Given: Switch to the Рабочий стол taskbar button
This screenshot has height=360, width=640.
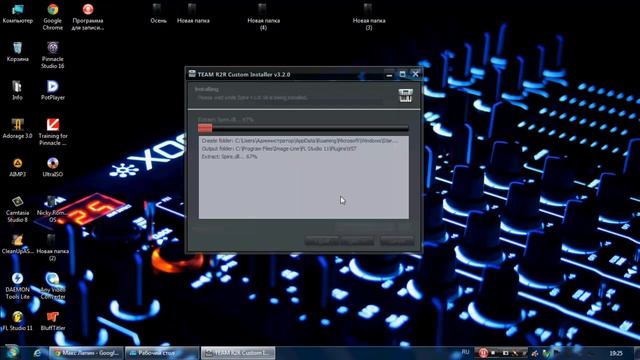Looking at the screenshot, I should point(162,353).
